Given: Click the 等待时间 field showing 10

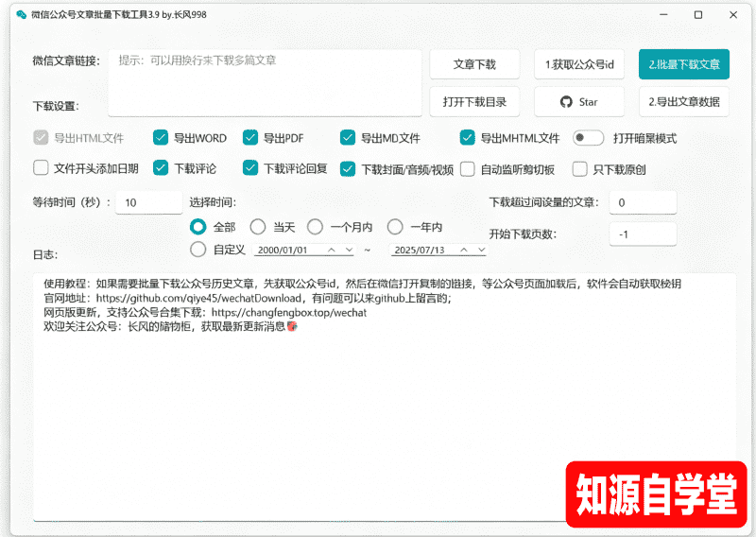Looking at the screenshot, I should pos(149,202).
